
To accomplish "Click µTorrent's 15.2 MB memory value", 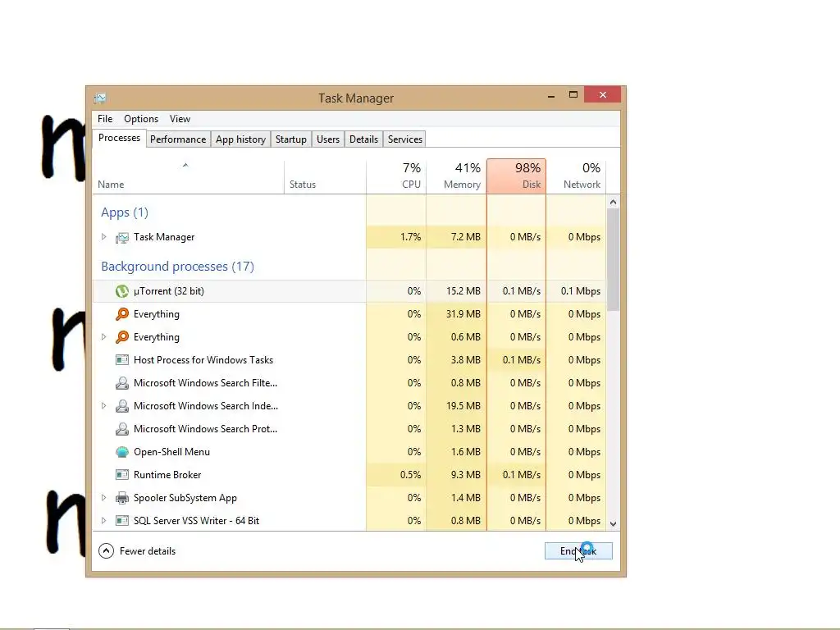I will click(x=463, y=291).
